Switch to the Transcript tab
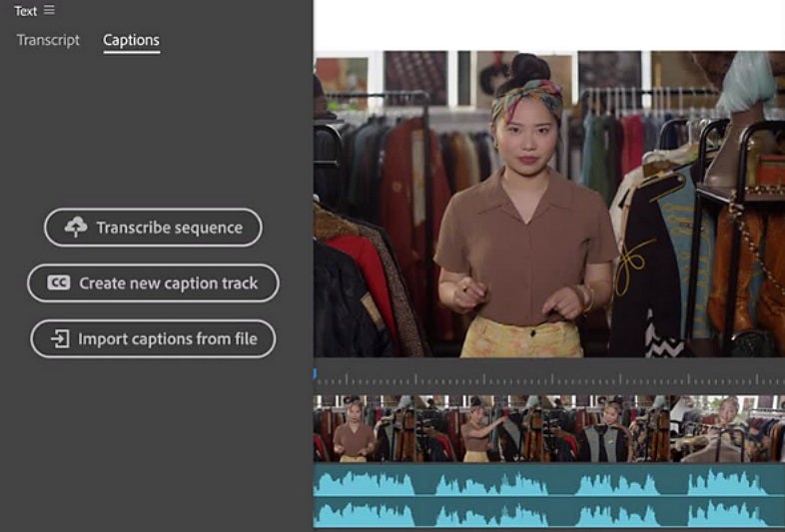 48,40
